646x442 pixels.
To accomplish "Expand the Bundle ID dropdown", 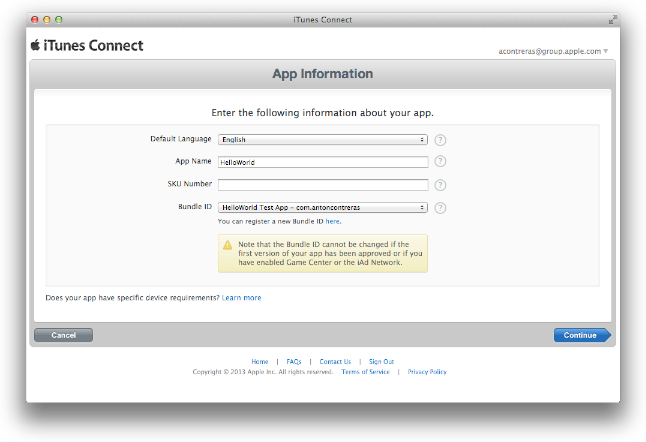I will tap(323, 208).
